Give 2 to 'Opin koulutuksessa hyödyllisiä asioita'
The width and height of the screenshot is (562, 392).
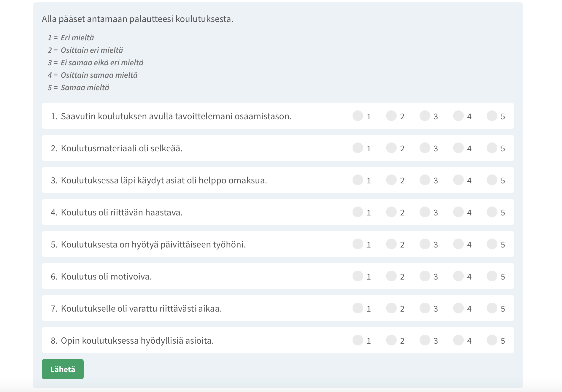[391, 340]
